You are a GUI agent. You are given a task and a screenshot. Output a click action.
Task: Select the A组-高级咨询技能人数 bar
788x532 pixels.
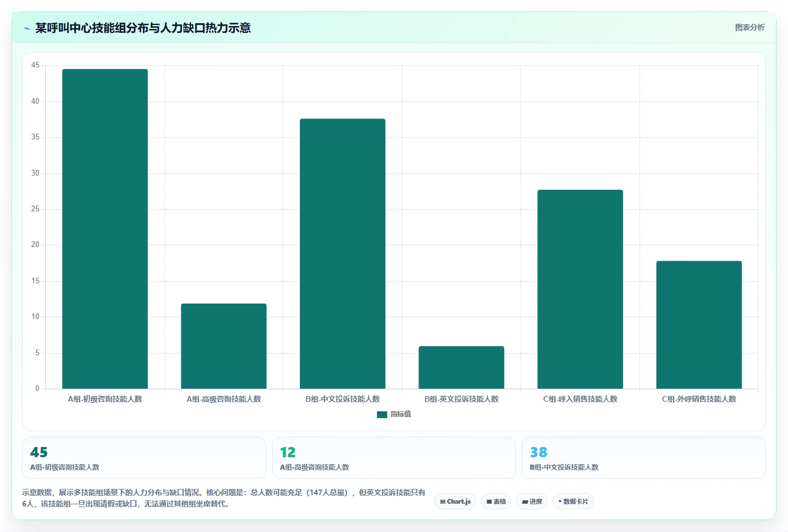click(x=224, y=346)
